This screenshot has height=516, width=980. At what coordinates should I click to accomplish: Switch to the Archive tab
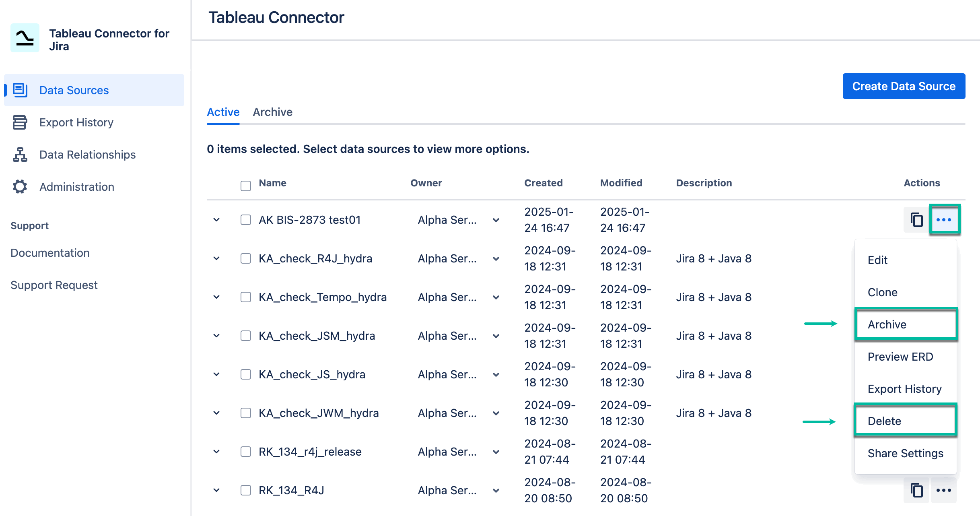pyautogui.click(x=273, y=112)
